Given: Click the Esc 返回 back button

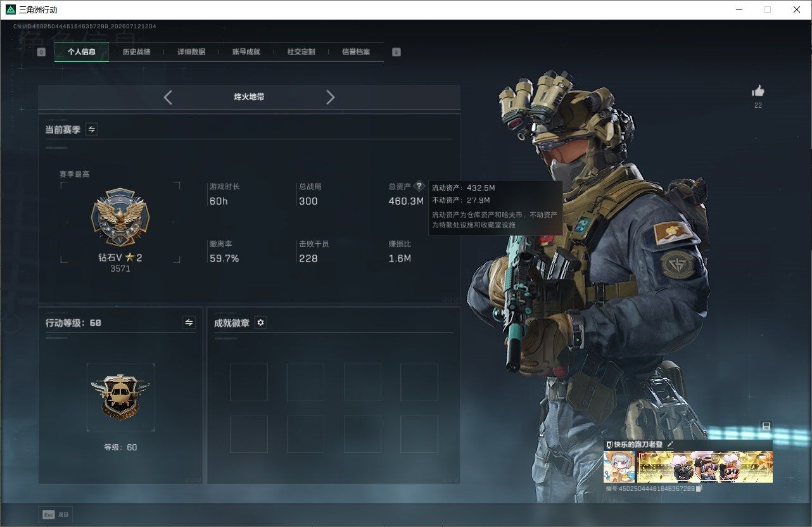Looking at the screenshot, I should (x=56, y=514).
